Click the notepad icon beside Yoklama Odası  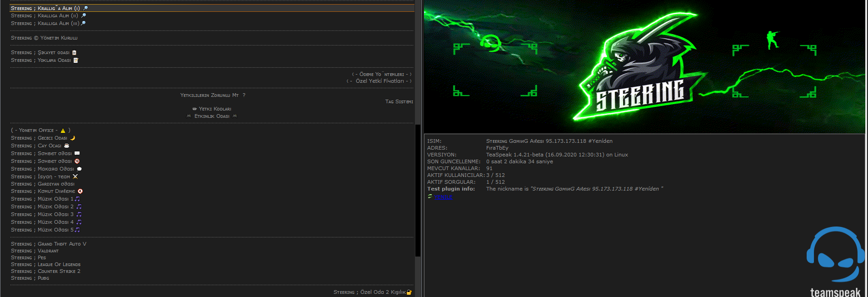pyautogui.click(x=76, y=60)
